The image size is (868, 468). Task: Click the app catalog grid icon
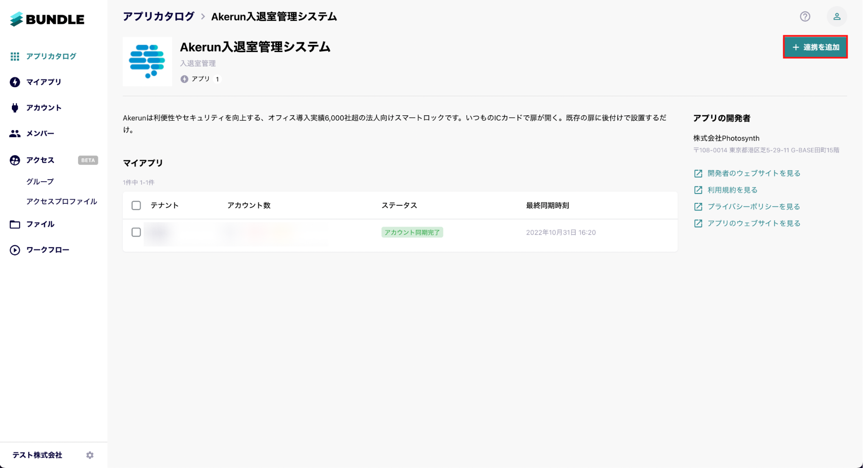click(x=15, y=56)
